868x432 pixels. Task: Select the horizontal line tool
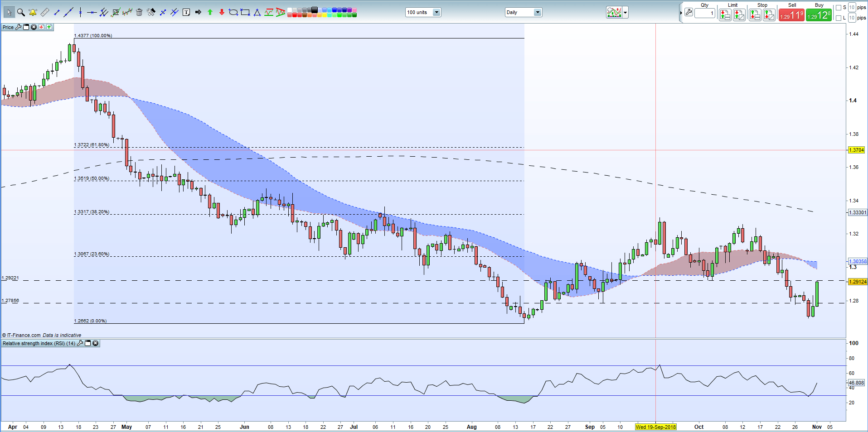click(92, 12)
